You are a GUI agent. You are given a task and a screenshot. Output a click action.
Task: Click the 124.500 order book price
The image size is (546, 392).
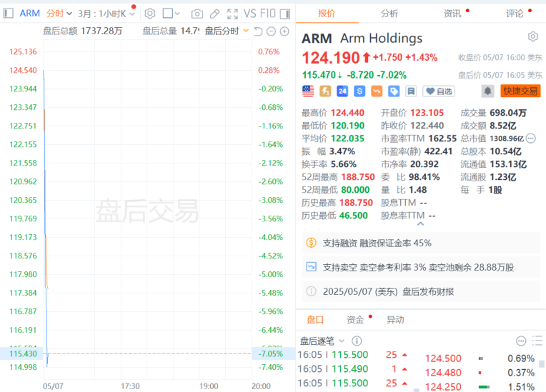443,358
